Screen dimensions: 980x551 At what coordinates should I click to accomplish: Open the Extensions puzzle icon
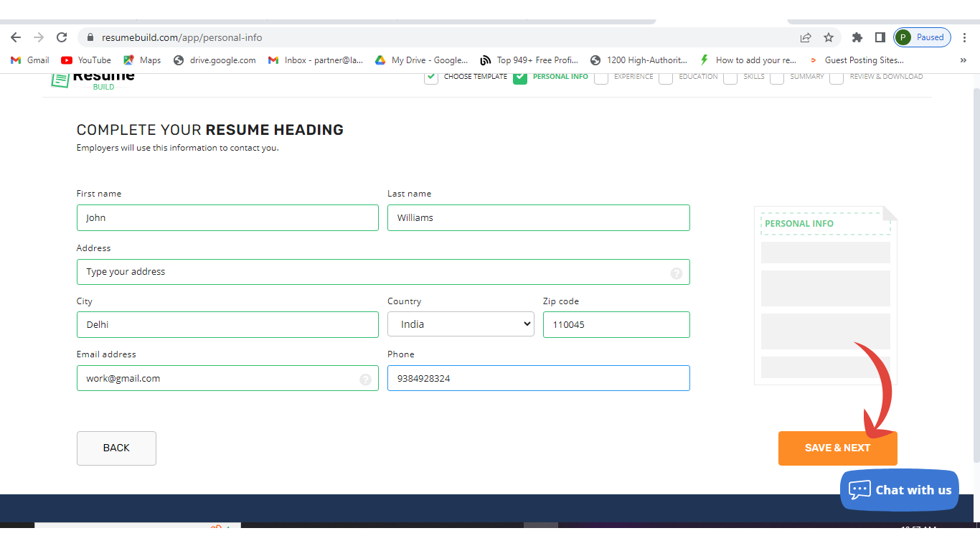[x=857, y=37]
